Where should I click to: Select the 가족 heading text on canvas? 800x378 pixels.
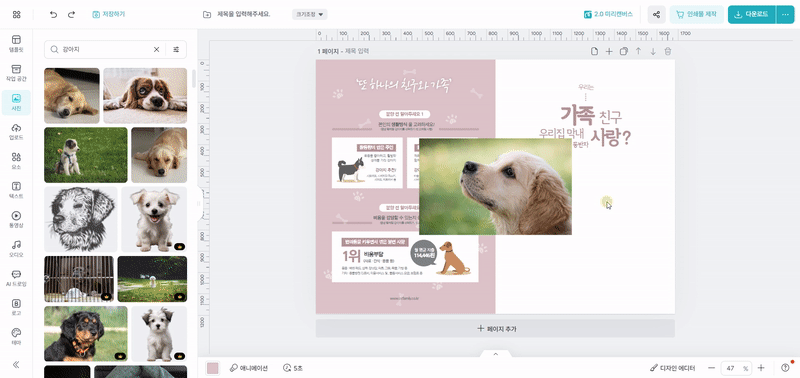tap(578, 115)
